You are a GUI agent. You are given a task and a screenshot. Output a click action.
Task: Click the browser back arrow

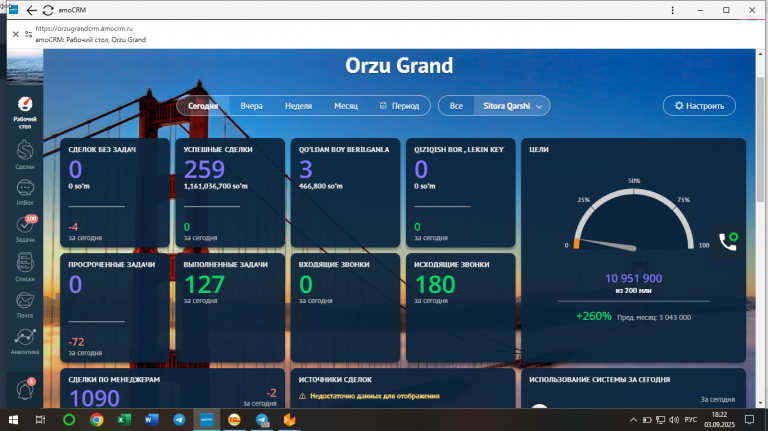[x=32, y=10]
